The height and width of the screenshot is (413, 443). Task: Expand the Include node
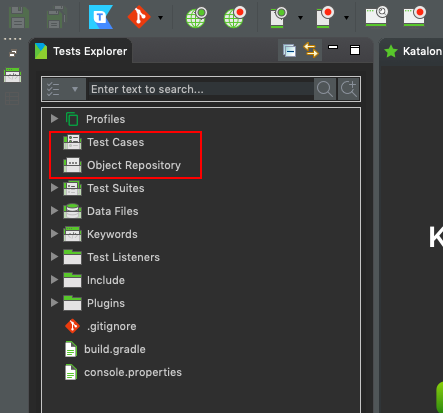tap(54, 280)
